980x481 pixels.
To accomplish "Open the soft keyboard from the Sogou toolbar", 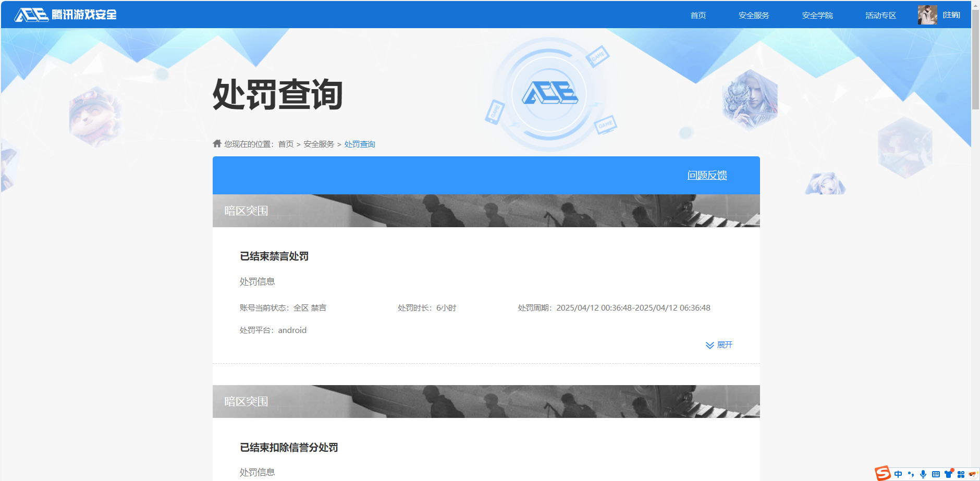I will click(936, 474).
